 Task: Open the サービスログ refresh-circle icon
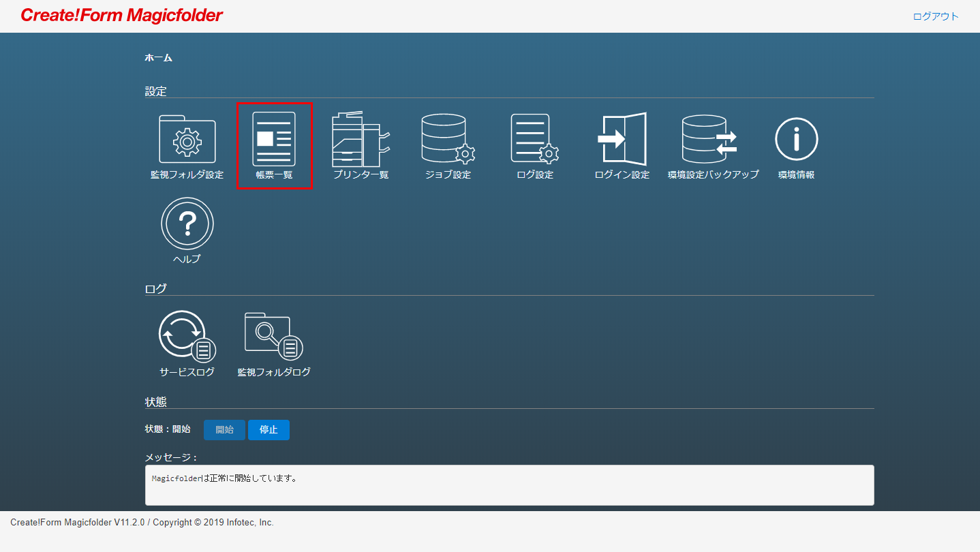point(187,337)
